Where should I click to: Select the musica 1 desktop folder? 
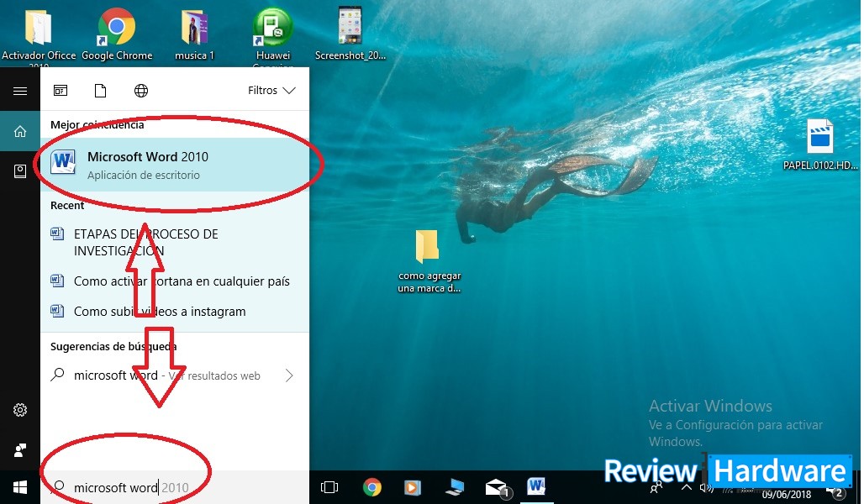pyautogui.click(x=194, y=34)
